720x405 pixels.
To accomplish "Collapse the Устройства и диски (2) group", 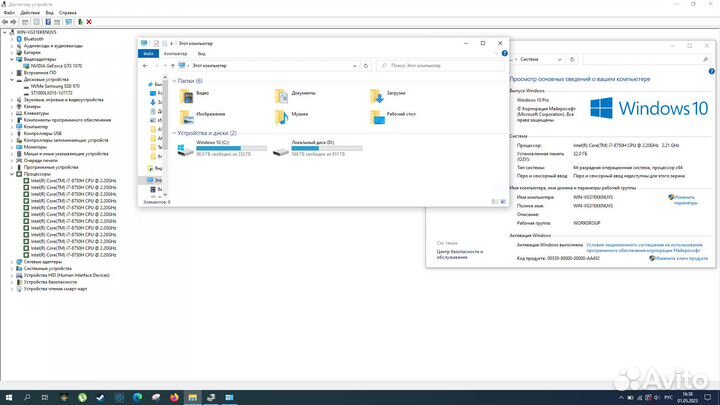I will [x=174, y=133].
